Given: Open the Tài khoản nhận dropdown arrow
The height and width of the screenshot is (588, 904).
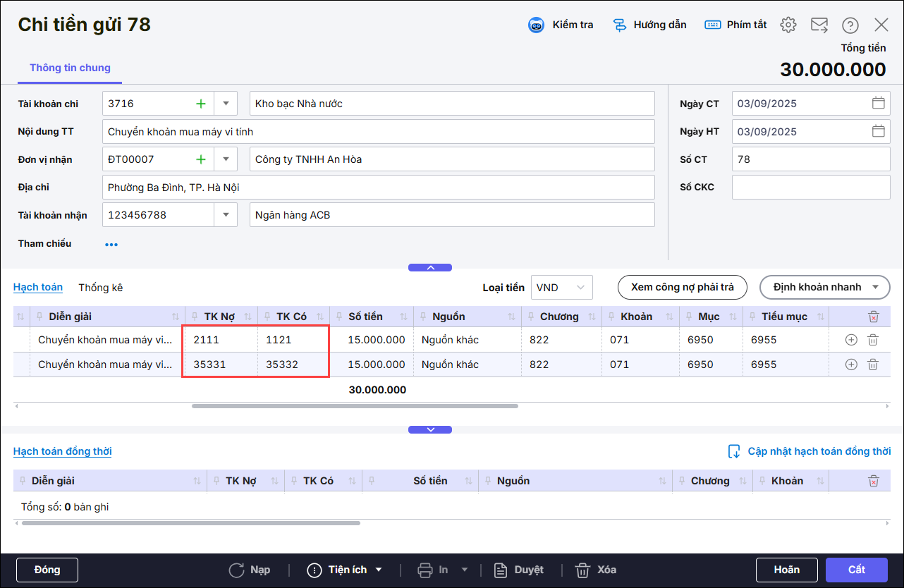Looking at the screenshot, I should (226, 215).
